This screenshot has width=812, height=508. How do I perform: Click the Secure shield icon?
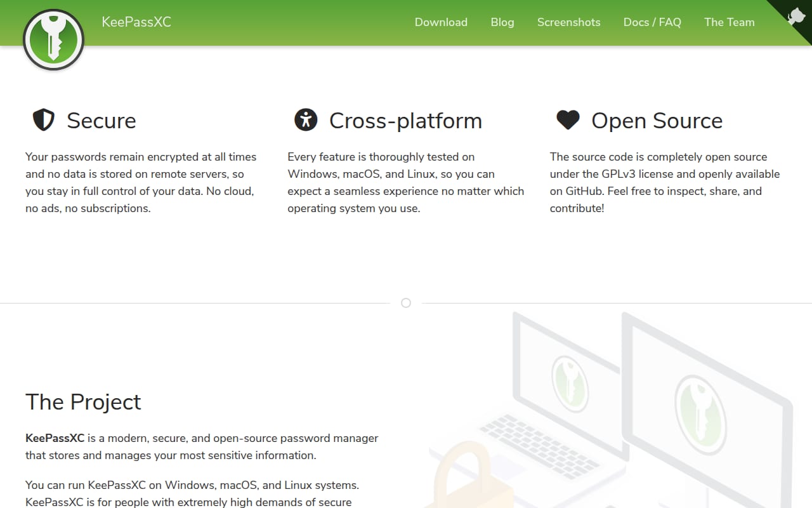point(44,119)
